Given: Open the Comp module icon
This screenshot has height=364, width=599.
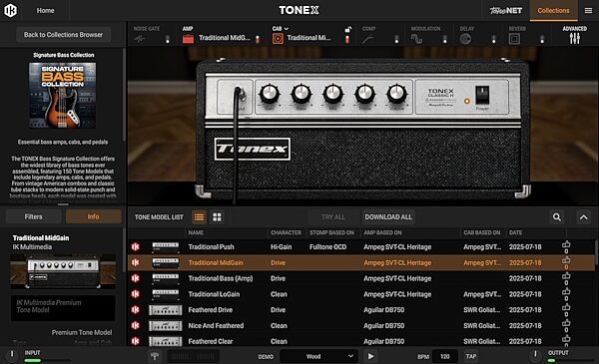Looking at the screenshot, I should [x=367, y=39].
